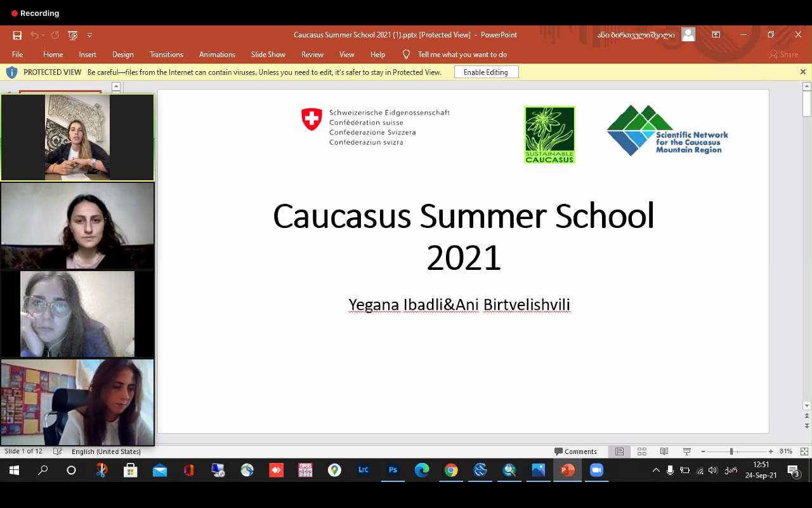Open Reading View from status bar
This screenshot has width=812, height=508.
pos(664,451)
